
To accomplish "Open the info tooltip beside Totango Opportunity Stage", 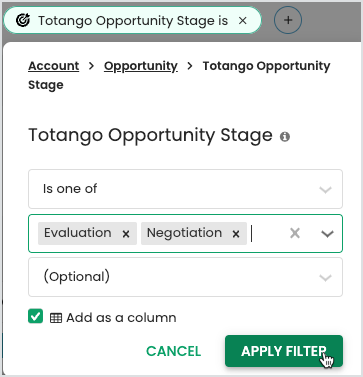I will (285, 137).
